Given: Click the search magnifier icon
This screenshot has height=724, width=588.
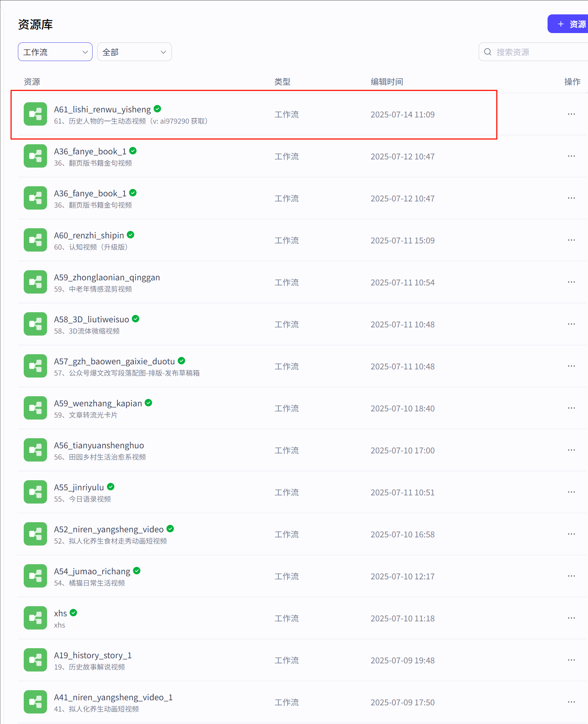Looking at the screenshot, I should pos(488,51).
